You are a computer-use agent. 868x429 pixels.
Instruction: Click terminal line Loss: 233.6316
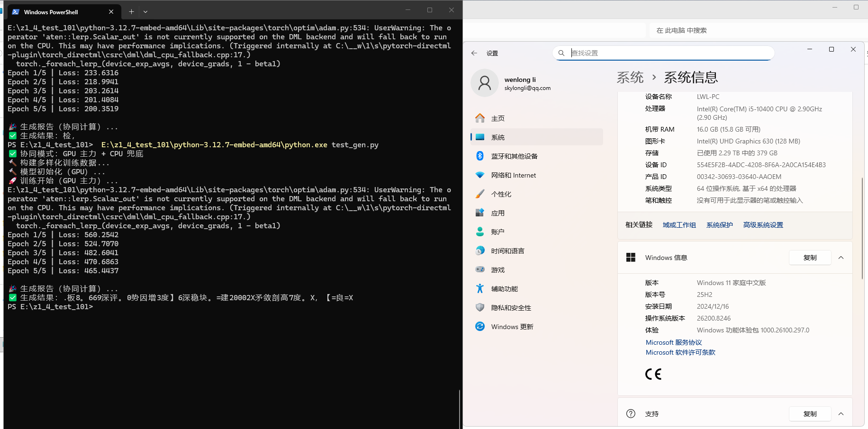click(x=63, y=73)
